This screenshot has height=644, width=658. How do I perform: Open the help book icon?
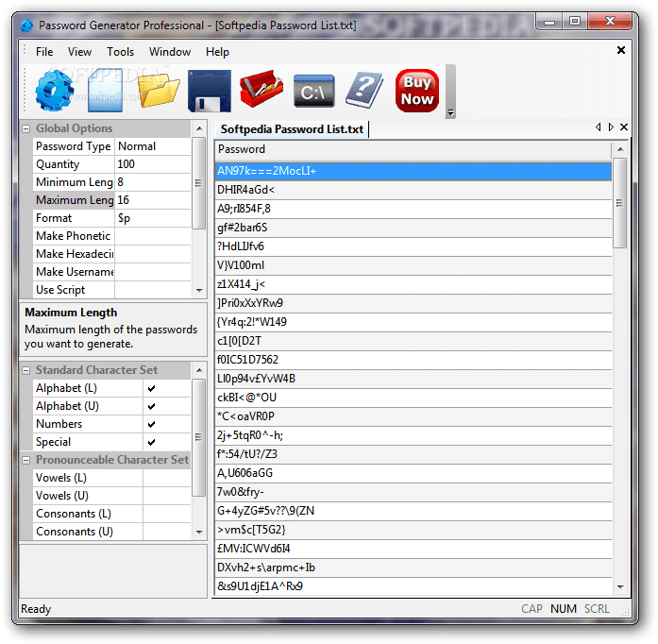(363, 91)
